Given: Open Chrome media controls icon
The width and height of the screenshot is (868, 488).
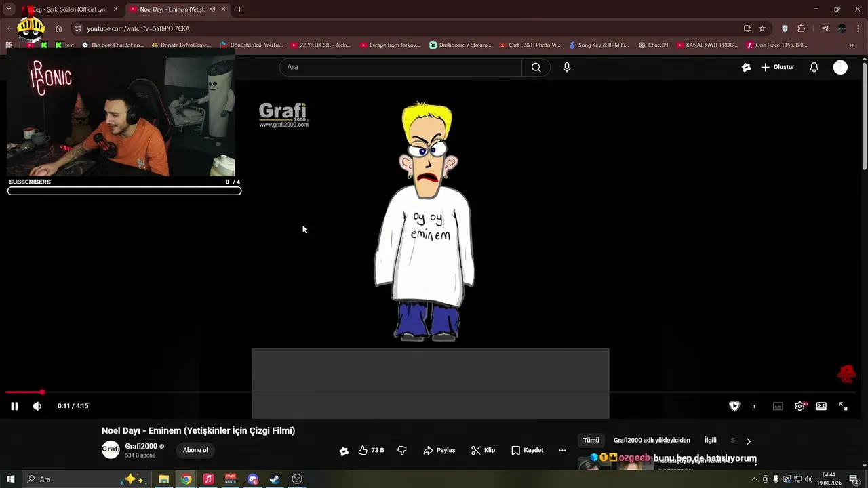Looking at the screenshot, I should [825, 28].
